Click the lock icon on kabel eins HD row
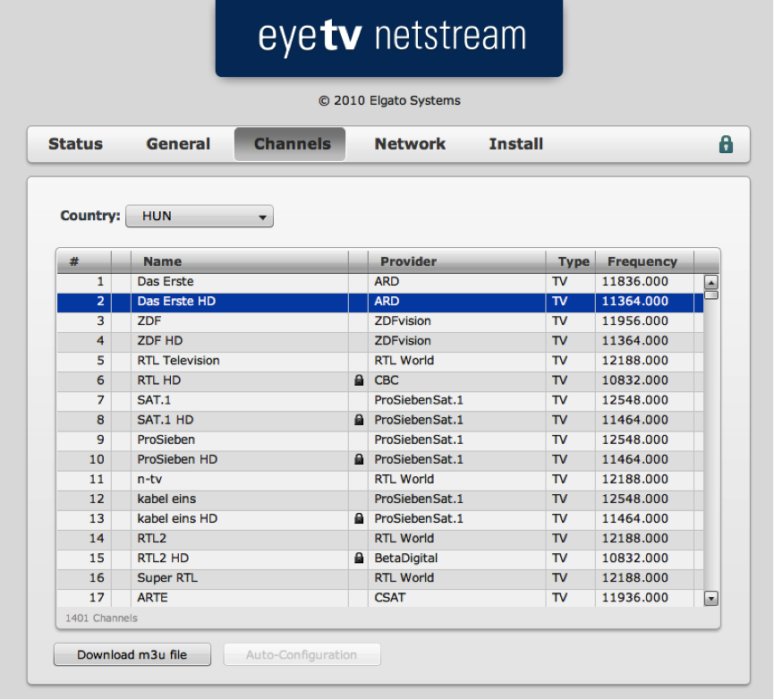Screen dimensions: 774x700 (x=359, y=518)
